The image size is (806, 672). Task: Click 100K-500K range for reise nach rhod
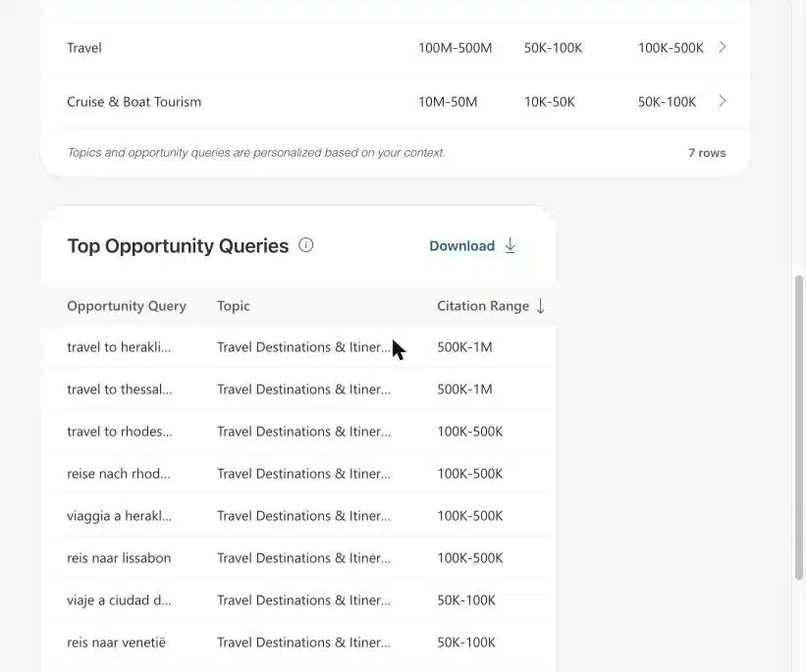point(470,474)
